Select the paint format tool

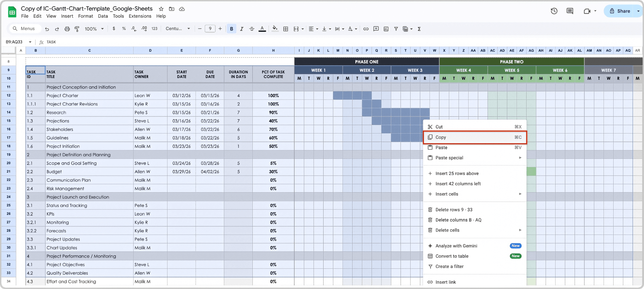(x=77, y=29)
